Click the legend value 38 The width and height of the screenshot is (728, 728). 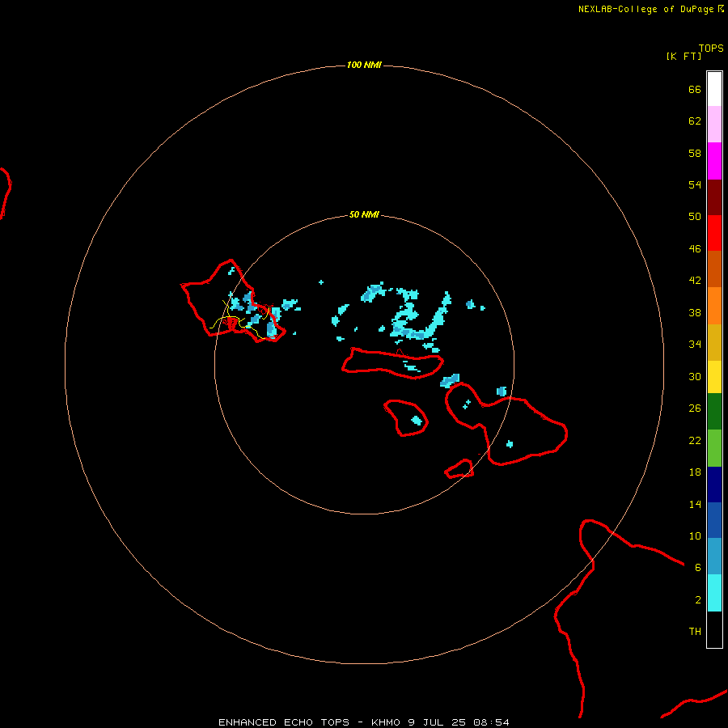[695, 312]
